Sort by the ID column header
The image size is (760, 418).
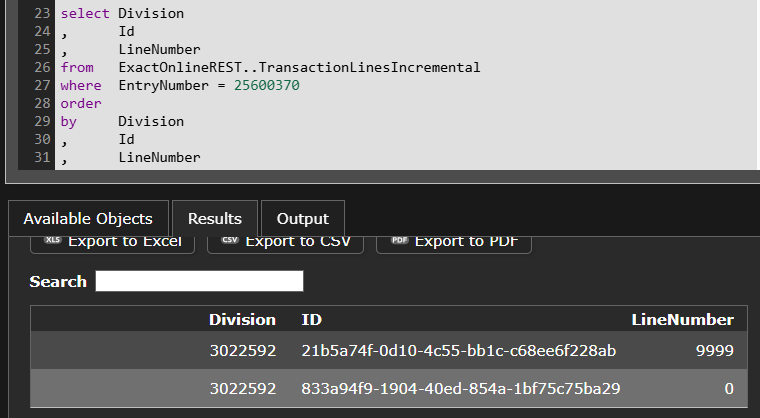point(312,320)
